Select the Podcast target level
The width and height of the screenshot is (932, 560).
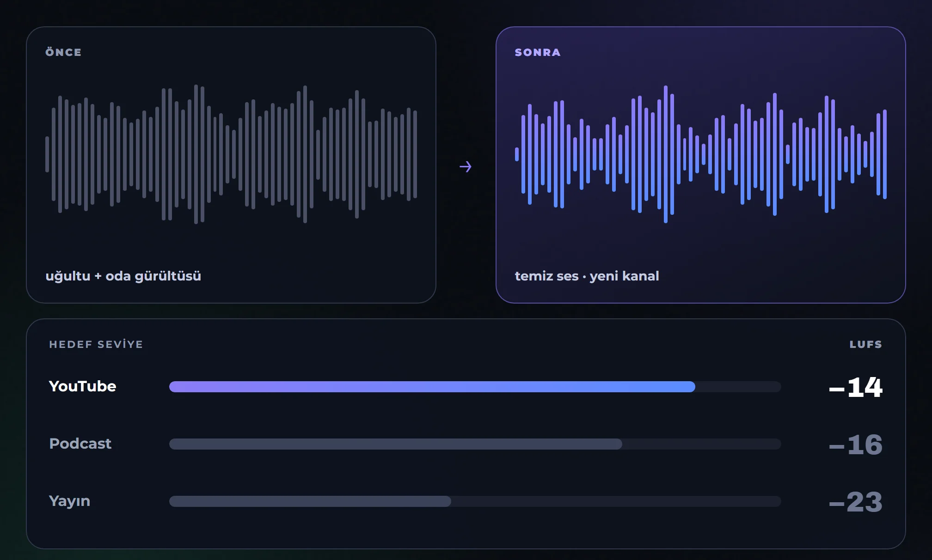466,444
